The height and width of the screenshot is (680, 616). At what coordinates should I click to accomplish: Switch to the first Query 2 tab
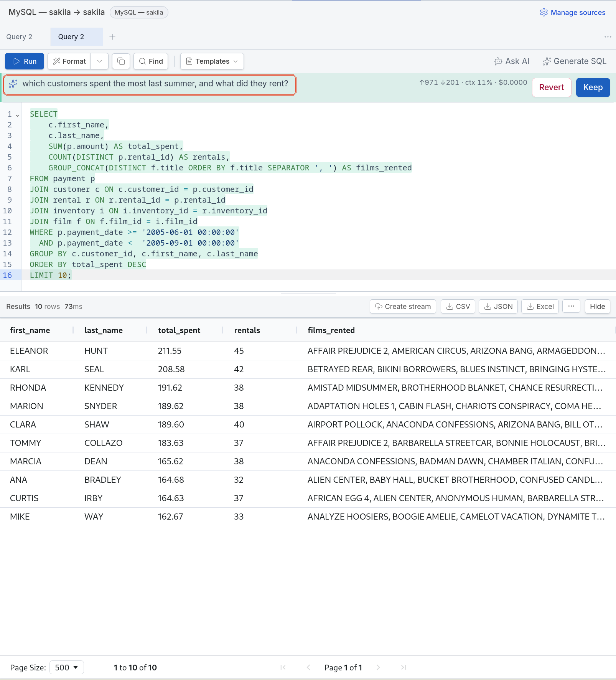[19, 37]
